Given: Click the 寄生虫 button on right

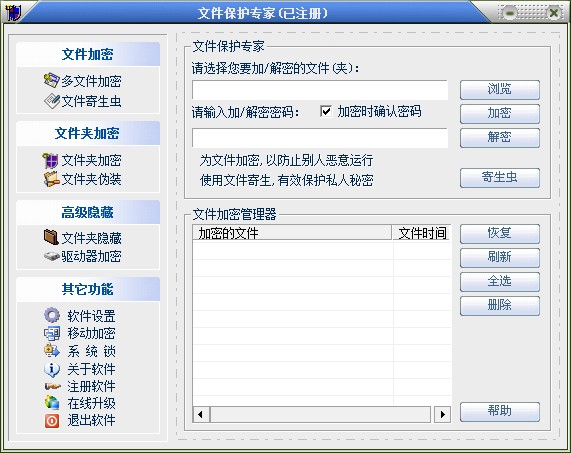Looking at the screenshot, I should [x=500, y=178].
